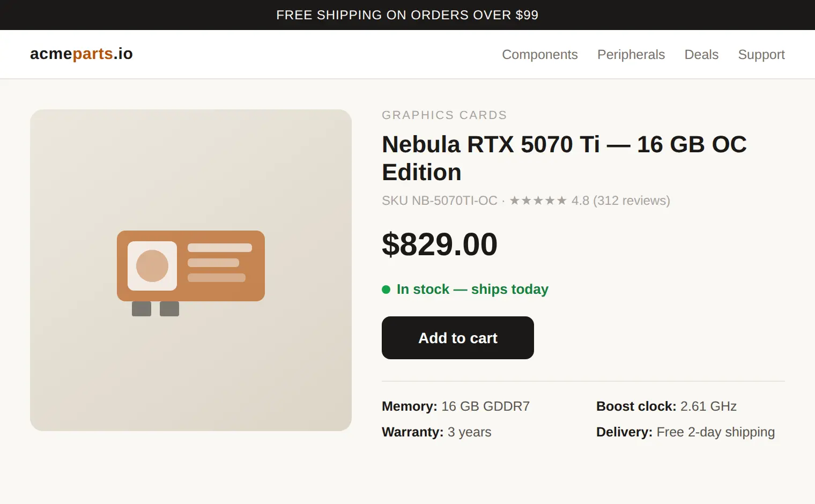815x504 pixels.
Task: Click the graphics card product image
Action: point(191,270)
